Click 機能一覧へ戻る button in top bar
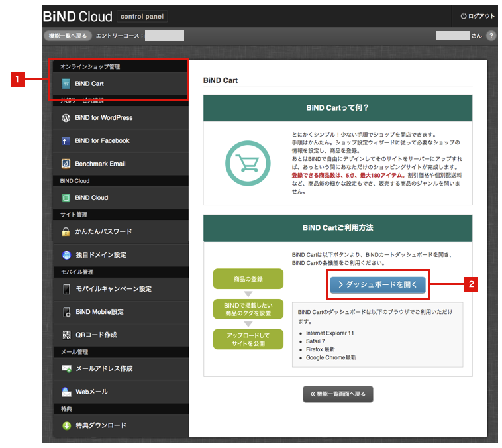The image size is (502, 448). click(68, 36)
